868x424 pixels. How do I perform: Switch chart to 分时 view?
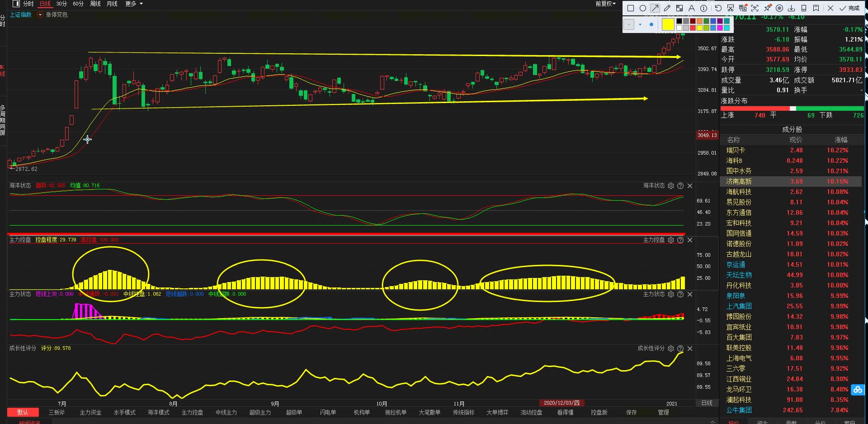[28, 4]
